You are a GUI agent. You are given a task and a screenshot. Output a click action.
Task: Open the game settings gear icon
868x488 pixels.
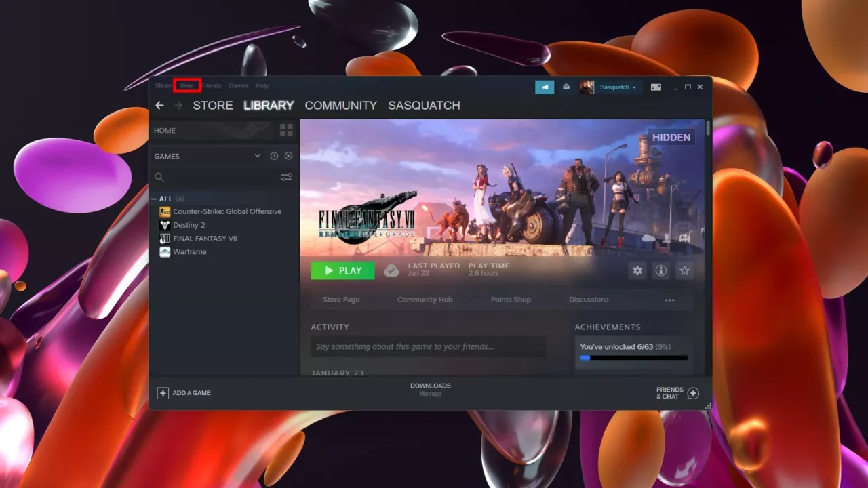coord(637,270)
